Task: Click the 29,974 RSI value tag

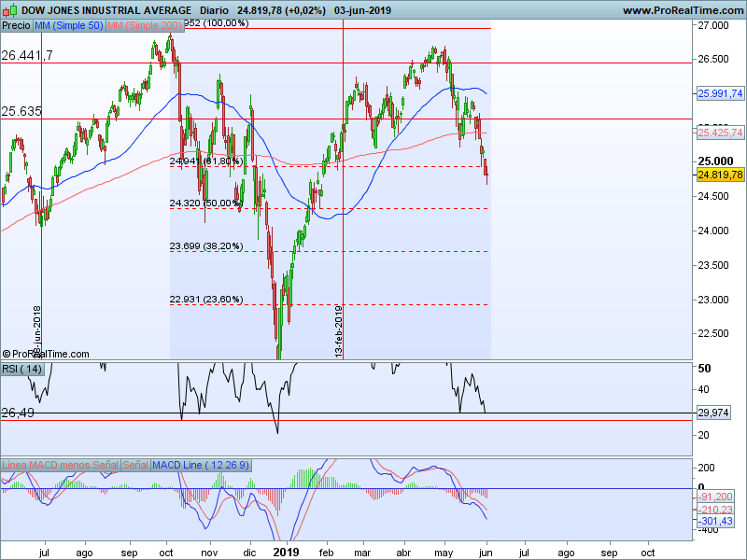Action: 713,413
